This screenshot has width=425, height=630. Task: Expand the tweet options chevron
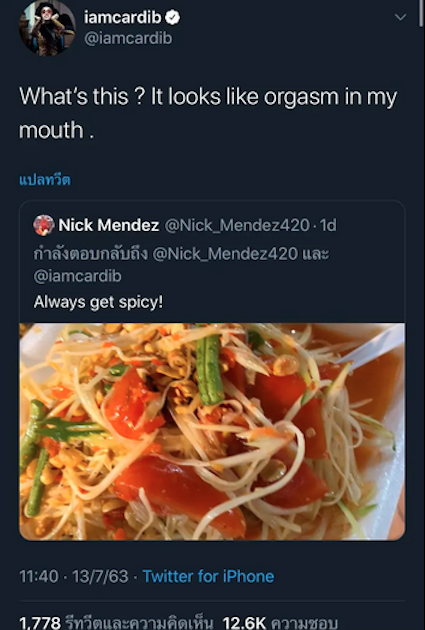[x=400, y=17]
